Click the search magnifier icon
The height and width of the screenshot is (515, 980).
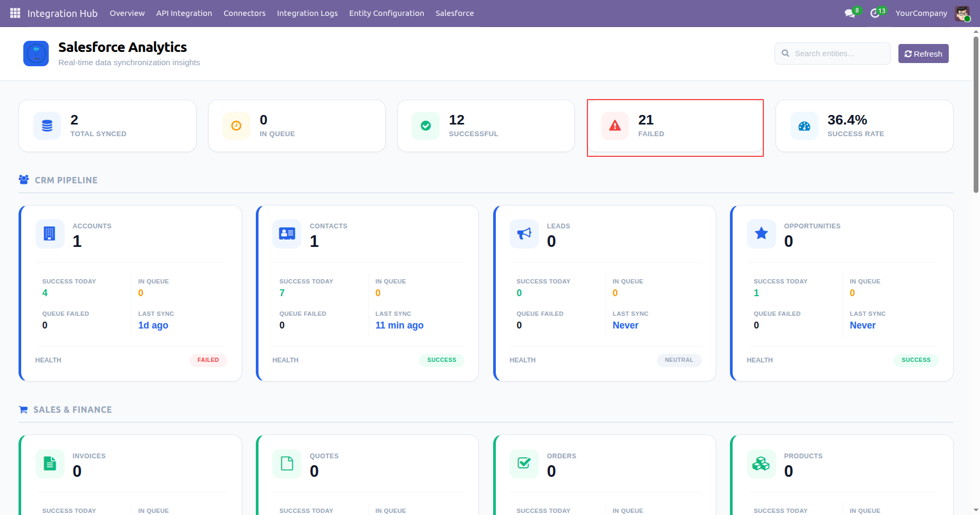[786, 54]
